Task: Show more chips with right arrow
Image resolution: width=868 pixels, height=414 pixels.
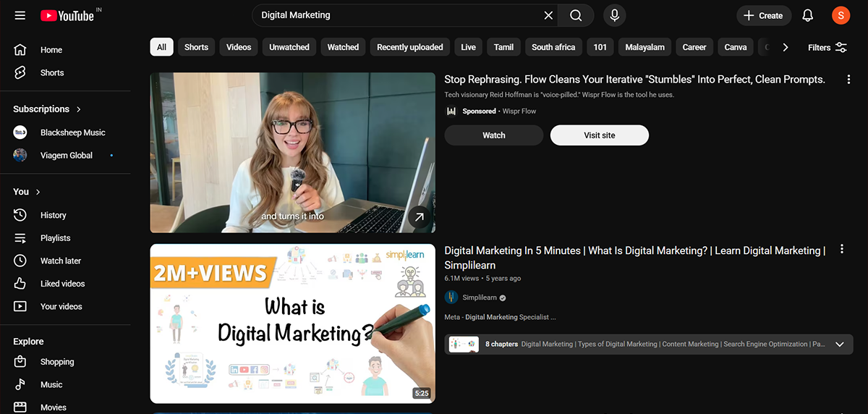Action: (x=786, y=47)
